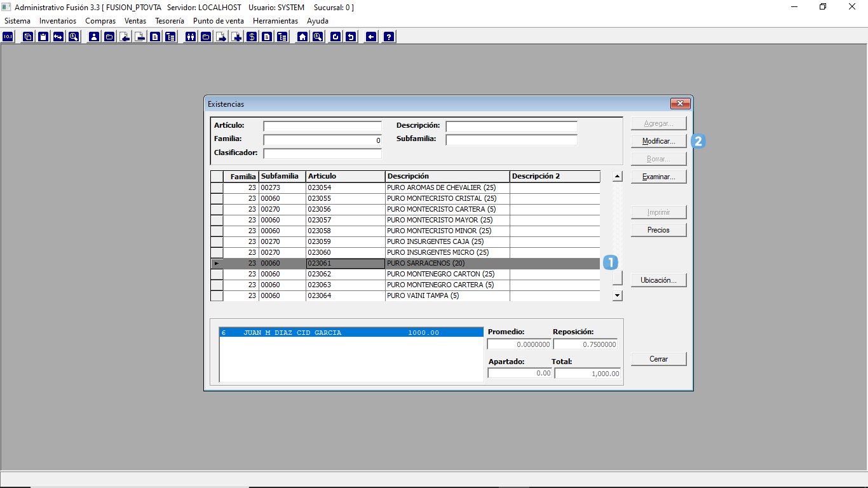Click the Precios button
Viewport: 868px width, 488px height.
pyautogui.click(x=659, y=230)
